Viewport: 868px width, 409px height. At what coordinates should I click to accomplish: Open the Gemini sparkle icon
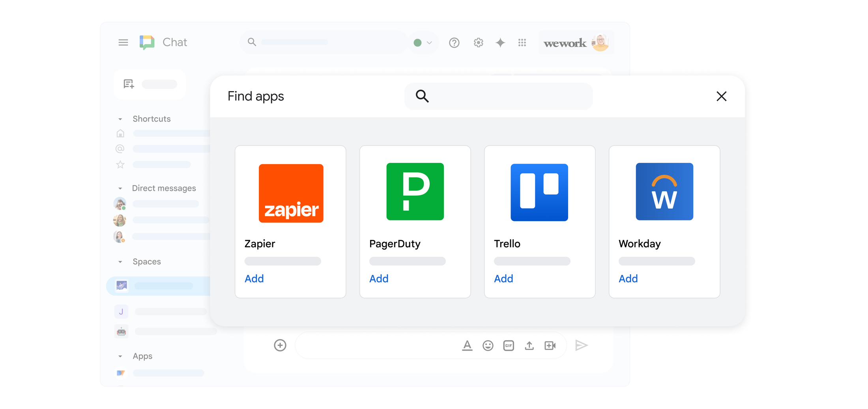(500, 42)
